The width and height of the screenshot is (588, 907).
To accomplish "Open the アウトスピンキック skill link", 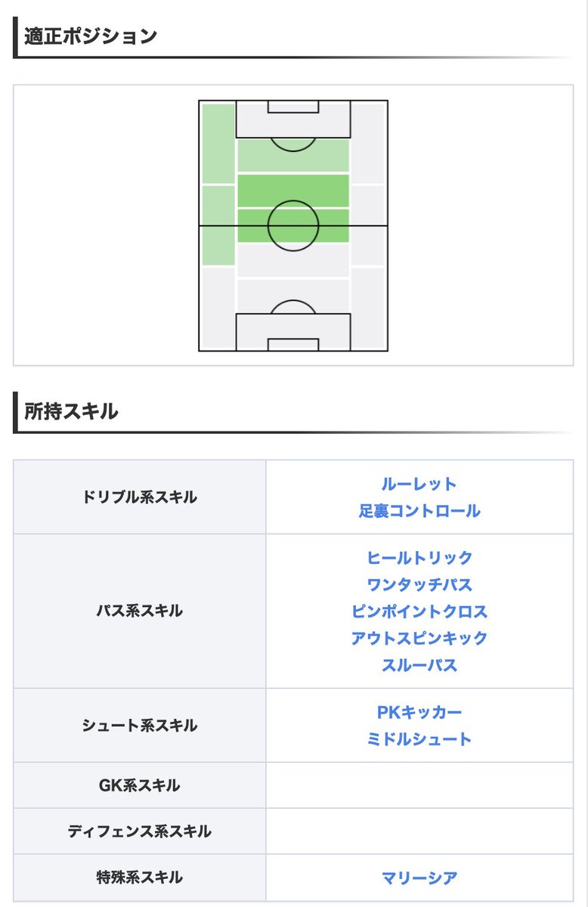I will click(419, 638).
